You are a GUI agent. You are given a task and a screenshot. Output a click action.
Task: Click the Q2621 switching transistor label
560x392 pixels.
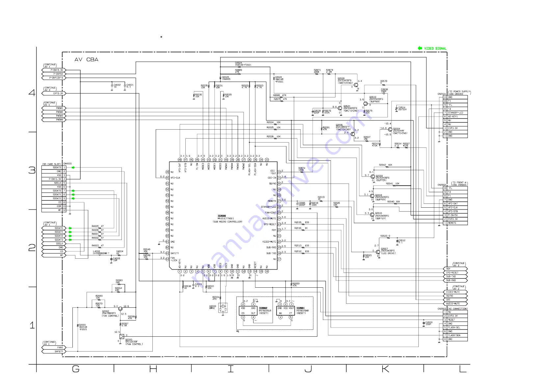[x=351, y=108]
